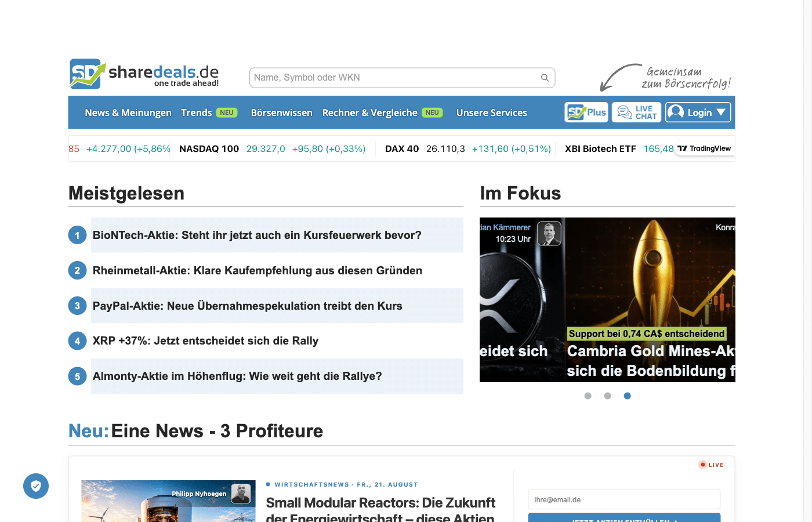Click Wirtschaftsnews category label
The image size is (812, 522).
[x=312, y=484]
